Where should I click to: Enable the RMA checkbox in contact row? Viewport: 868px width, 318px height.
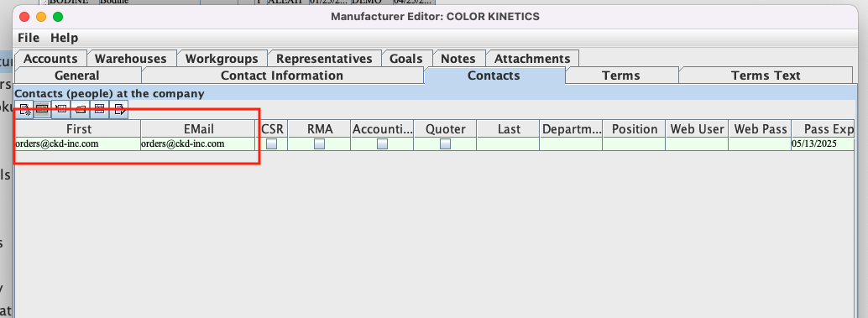(x=319, y=143)
